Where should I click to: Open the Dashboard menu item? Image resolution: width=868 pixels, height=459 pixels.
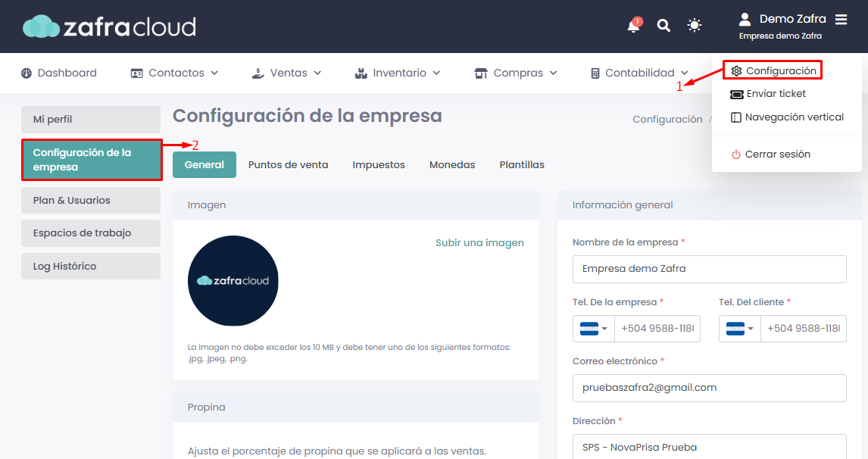pyautogui.click(x=58, y=73)
